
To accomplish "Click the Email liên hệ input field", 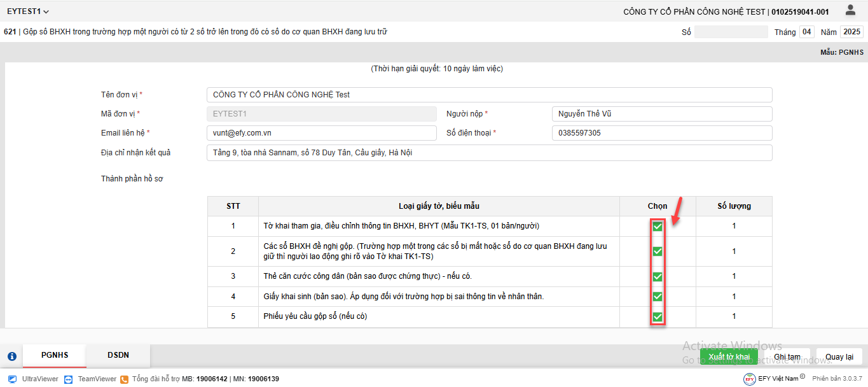I will coord(321,133).
